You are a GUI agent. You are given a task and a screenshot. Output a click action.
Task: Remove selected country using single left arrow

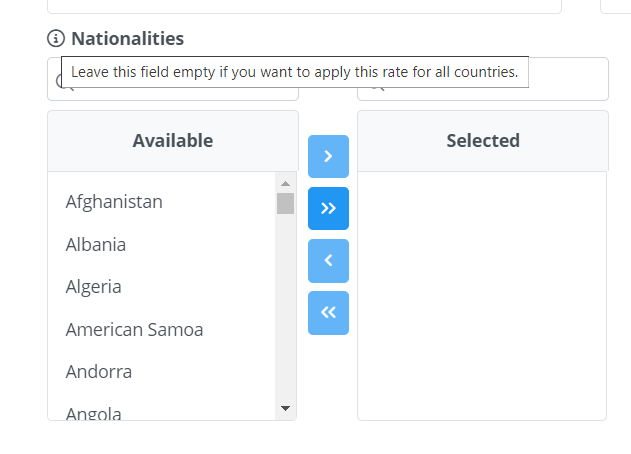tap(328, 260)
